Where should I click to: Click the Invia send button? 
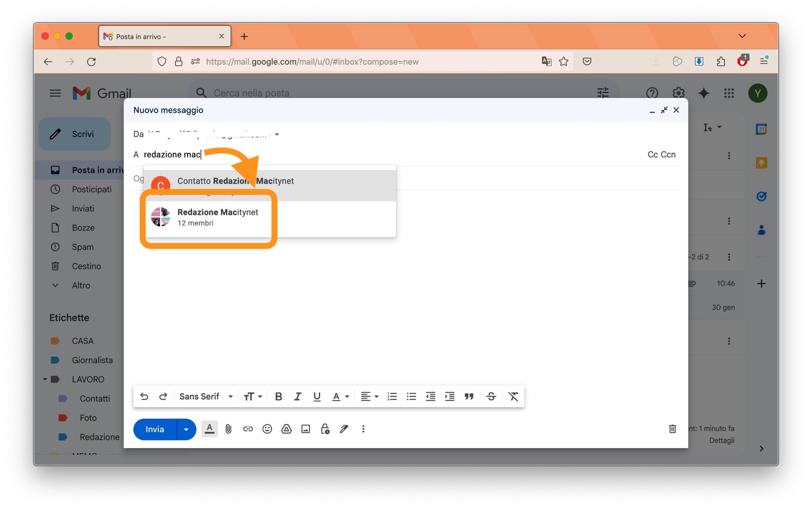155,429
